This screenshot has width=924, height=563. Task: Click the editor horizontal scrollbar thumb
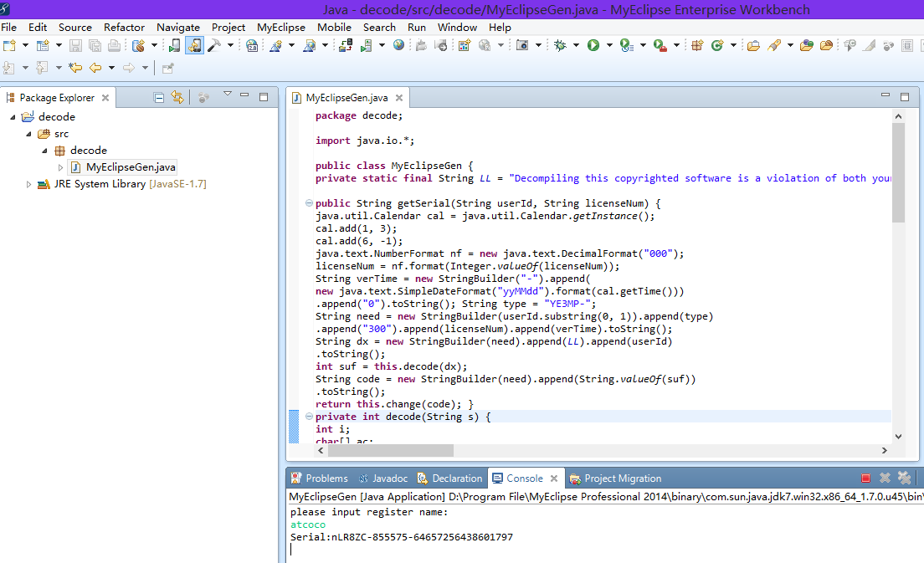click(x=391, y=451)
